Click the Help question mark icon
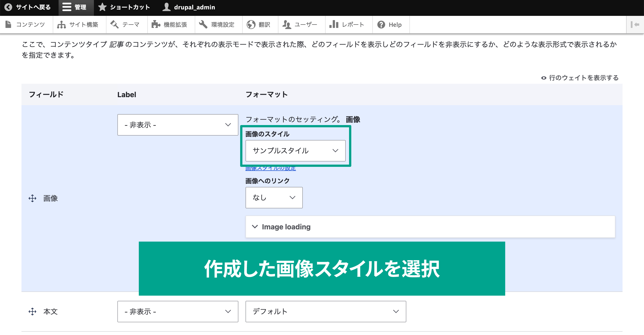 [x=381, y=25]
